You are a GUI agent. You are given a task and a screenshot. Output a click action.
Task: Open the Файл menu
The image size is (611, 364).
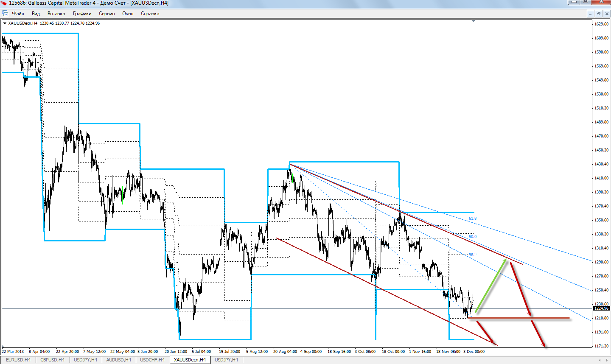pyautogui.click(x=18, y=14)
